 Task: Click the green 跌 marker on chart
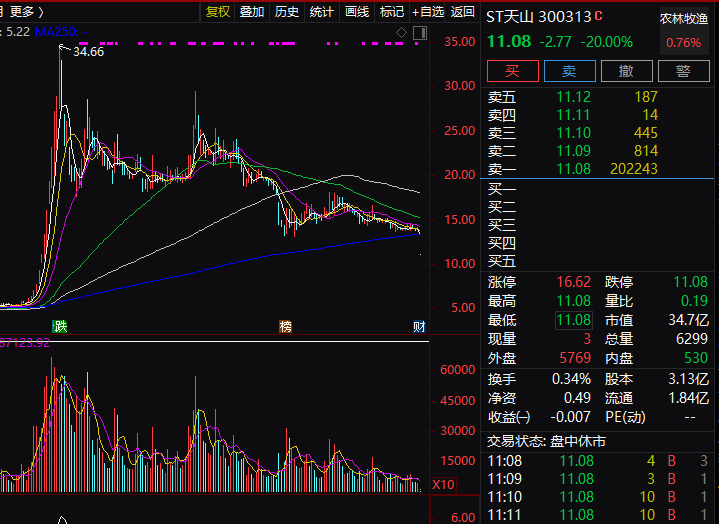pyautogui.click(x=60, y=326)
